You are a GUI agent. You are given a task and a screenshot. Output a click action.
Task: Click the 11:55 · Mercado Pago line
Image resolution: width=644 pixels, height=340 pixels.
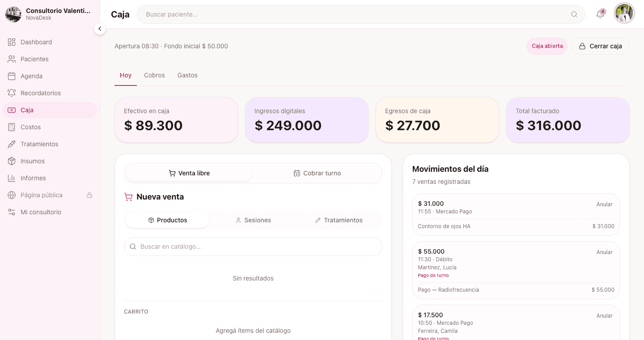(445, 212)
